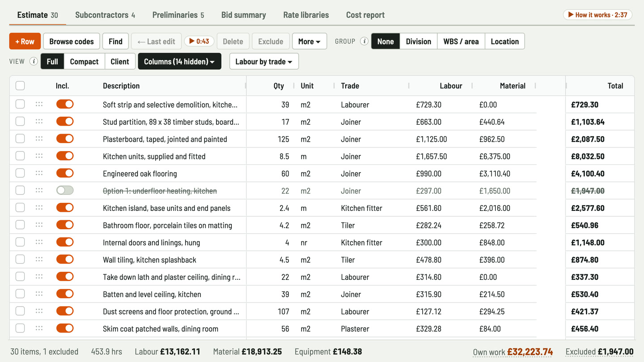Click the Browse codes button

(x=72, y=41)
